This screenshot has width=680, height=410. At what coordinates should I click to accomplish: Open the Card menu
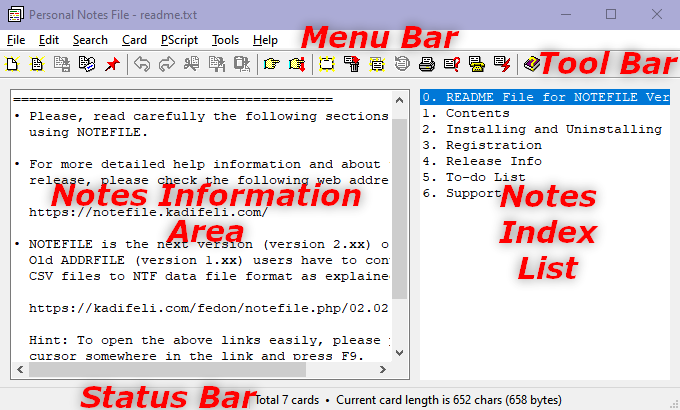click(x=134, y=40)
